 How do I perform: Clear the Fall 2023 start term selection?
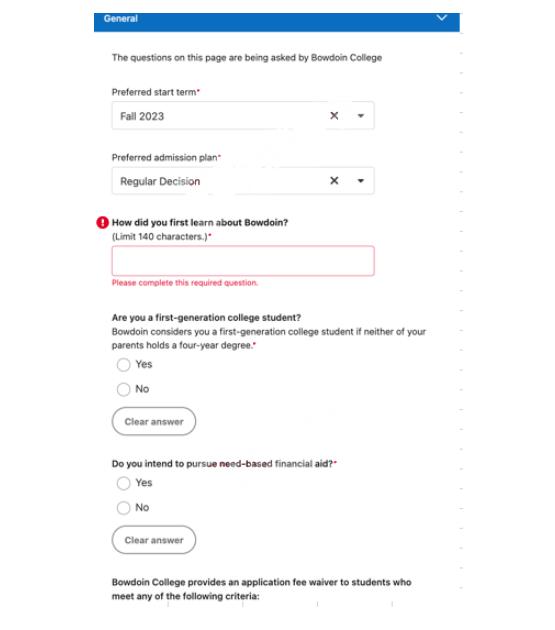coord(334,116)
